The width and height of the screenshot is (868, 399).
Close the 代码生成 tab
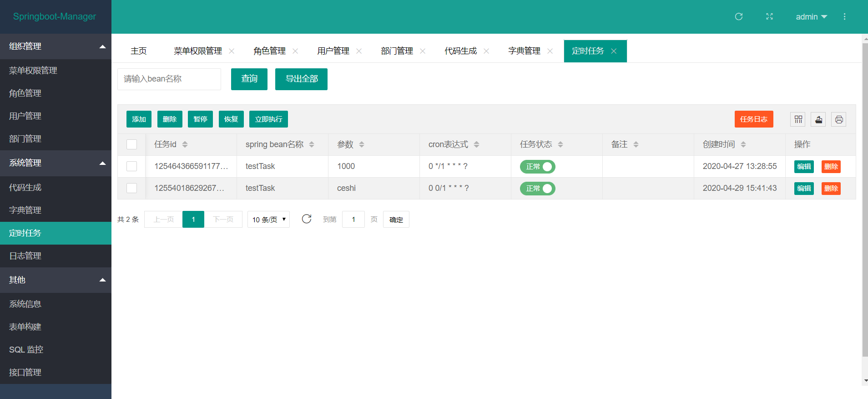click(x=486, y=51)
